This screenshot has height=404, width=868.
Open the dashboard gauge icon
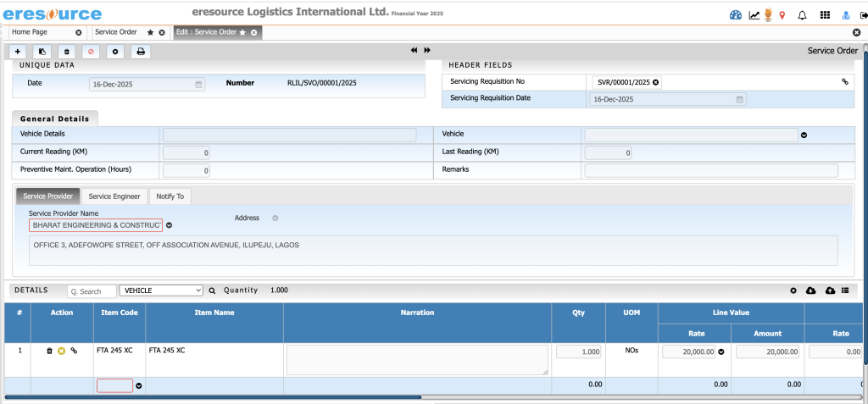[735, 15]
